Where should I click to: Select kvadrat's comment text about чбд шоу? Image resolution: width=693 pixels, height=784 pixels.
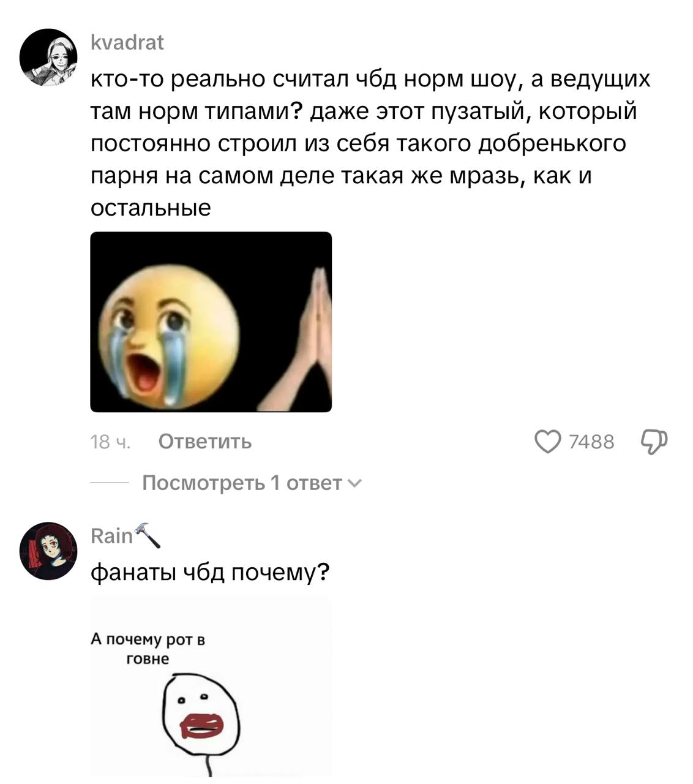[x=370, y=143]
